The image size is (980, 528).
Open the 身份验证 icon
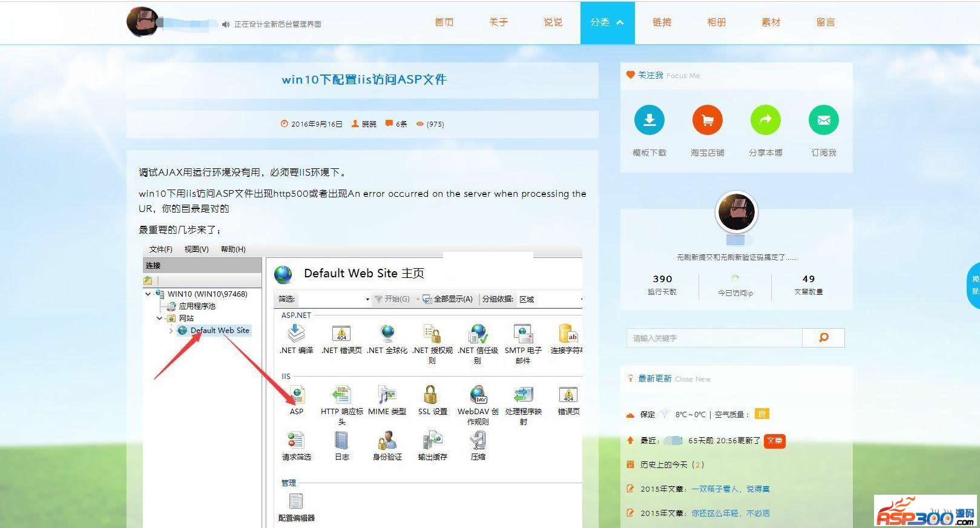click(387, 440)
